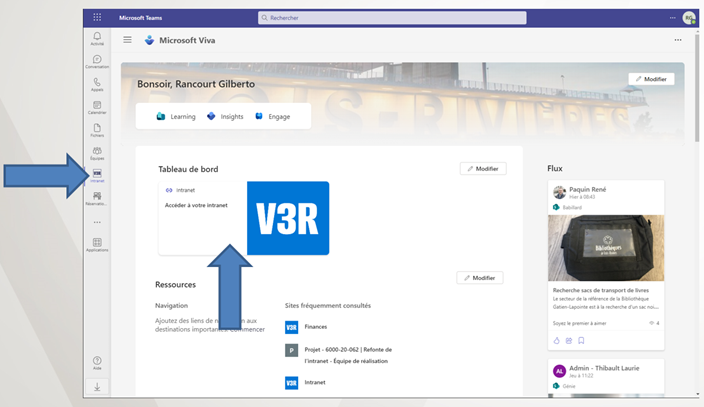Click the Sites fréquemment consultés heading
The height and width of the screenshot is (407, 704).
tap(328, 305)
